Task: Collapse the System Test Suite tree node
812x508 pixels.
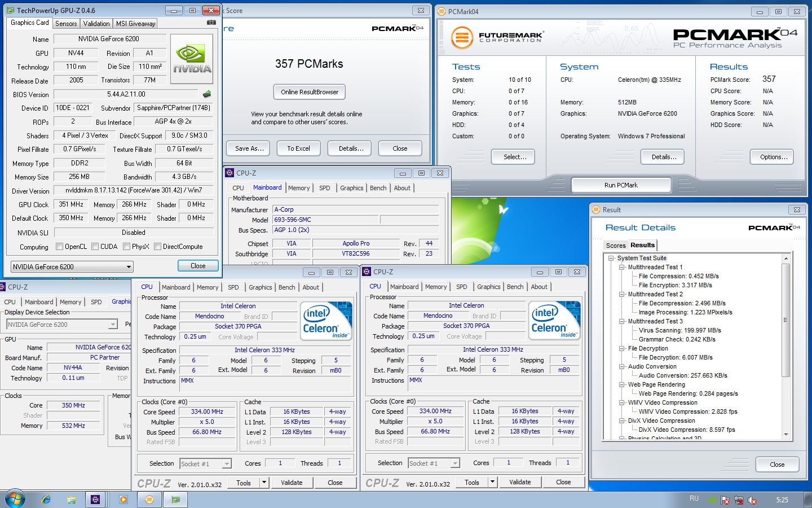Action: [x=611, y=258]
